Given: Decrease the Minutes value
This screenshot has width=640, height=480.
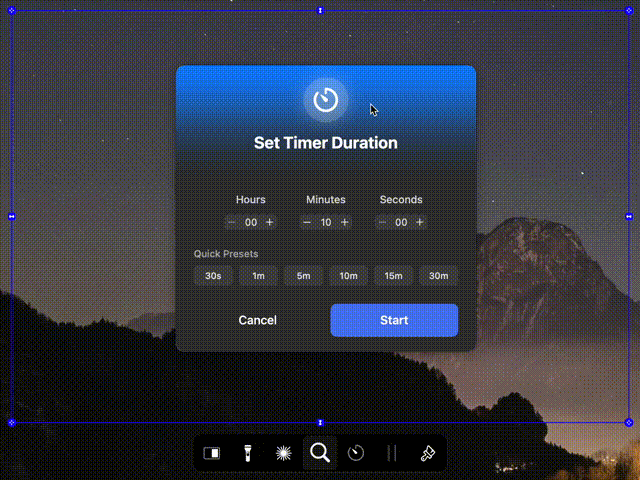Looking at the screenshot, I should point(307,222).
